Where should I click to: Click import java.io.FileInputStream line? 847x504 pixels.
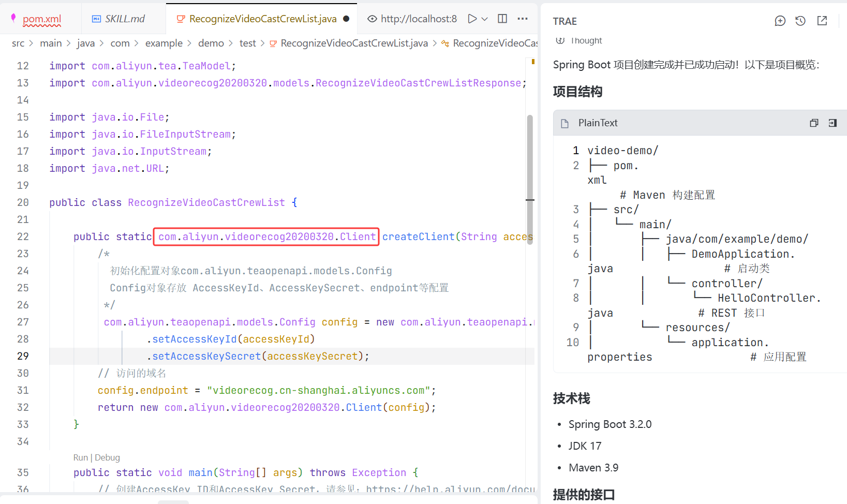142,134
